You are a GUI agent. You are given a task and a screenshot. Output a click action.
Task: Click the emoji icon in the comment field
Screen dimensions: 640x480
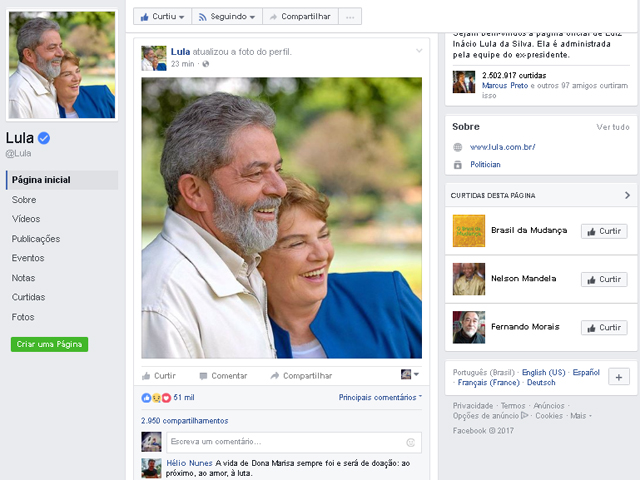(x=410, y=442)
